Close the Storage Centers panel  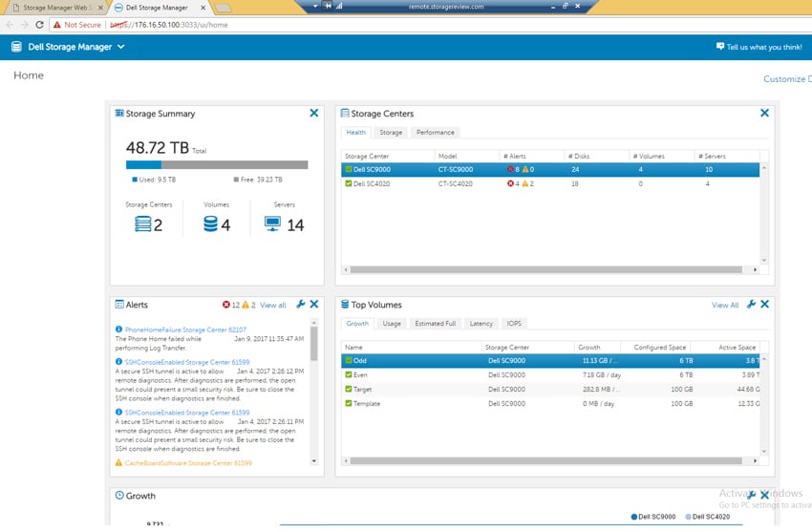764,113
